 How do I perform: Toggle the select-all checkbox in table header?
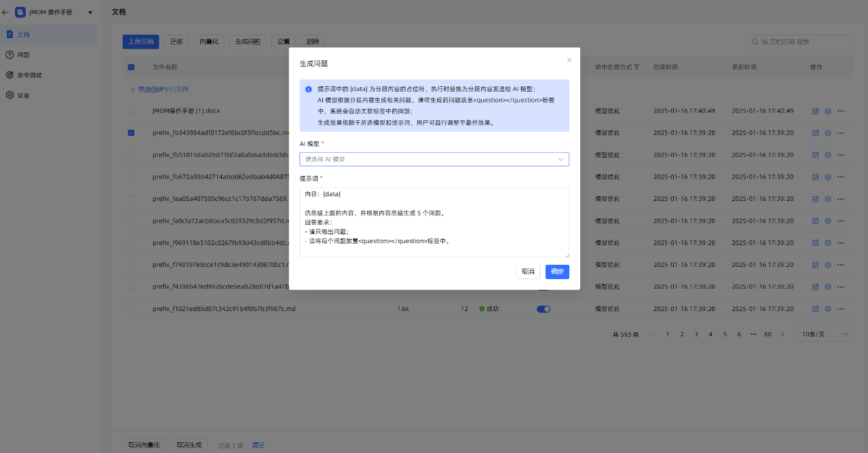click(x=131, y=67)
